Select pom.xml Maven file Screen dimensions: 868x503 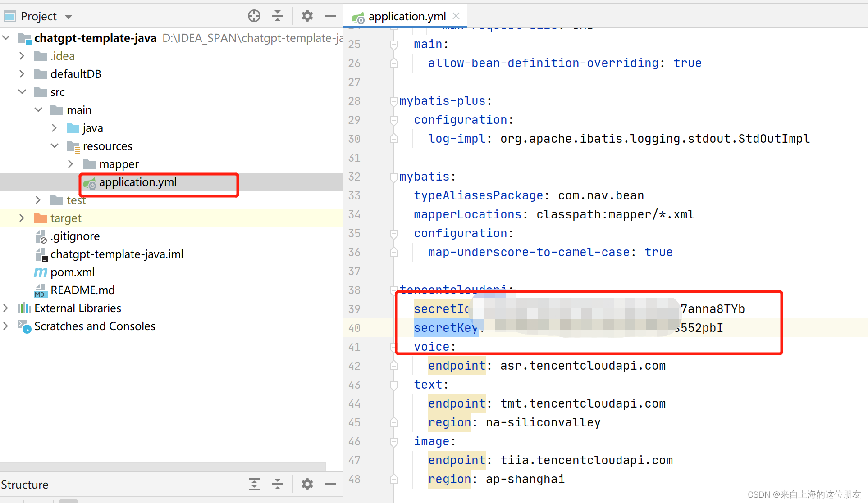73,272
